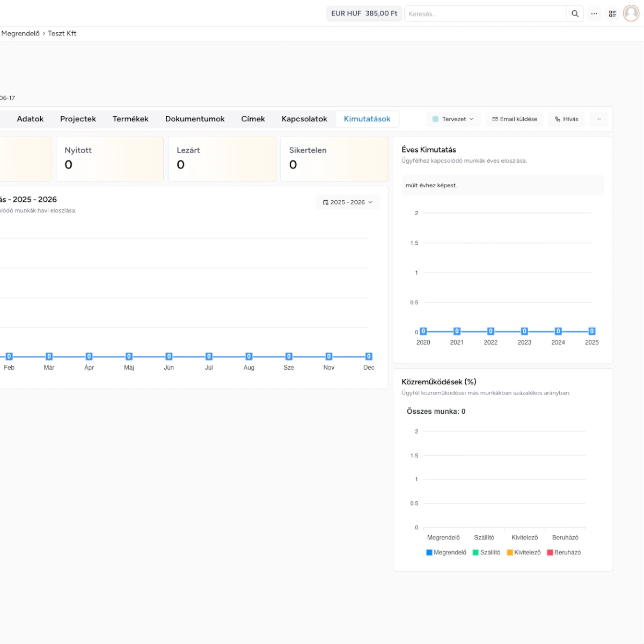Open the user profile avatar
The height and width of the screenshot is (644, 644).
coord(631,13)
